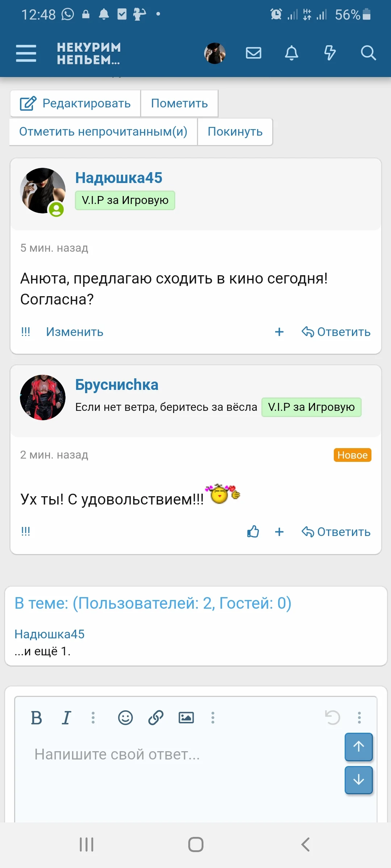Insert an image into the reply
Viewport: 391px width, 868px height.
[x=186, y=718]
